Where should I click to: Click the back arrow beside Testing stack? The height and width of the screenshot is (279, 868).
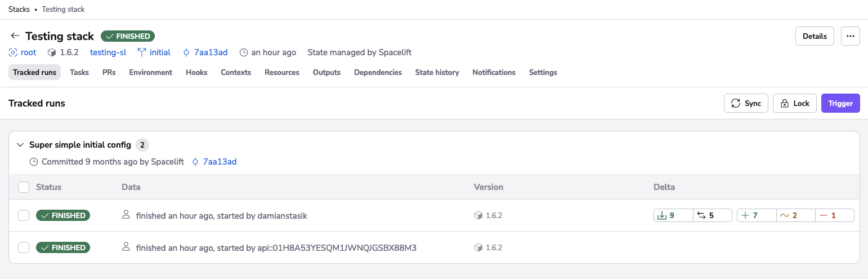(x=15, y=36)
